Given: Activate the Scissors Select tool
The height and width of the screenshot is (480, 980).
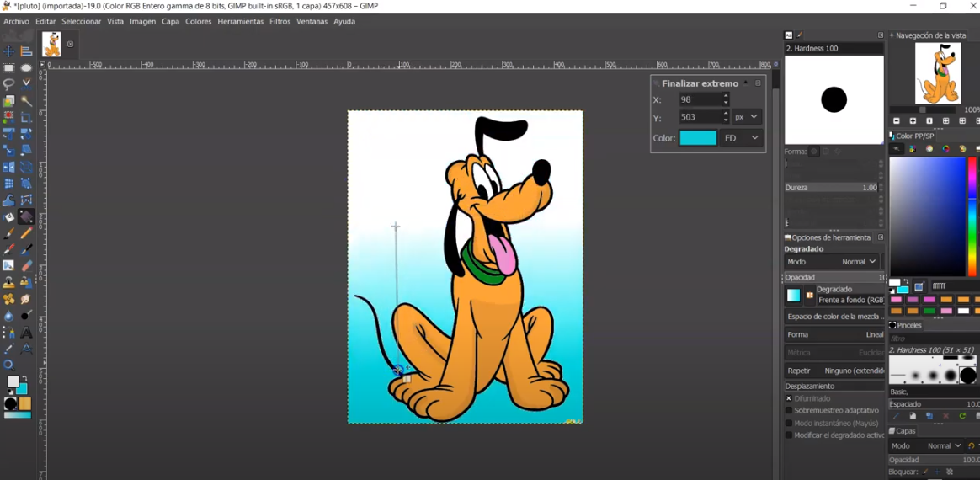Looking at the screenshot, I should tap(26, 83).
